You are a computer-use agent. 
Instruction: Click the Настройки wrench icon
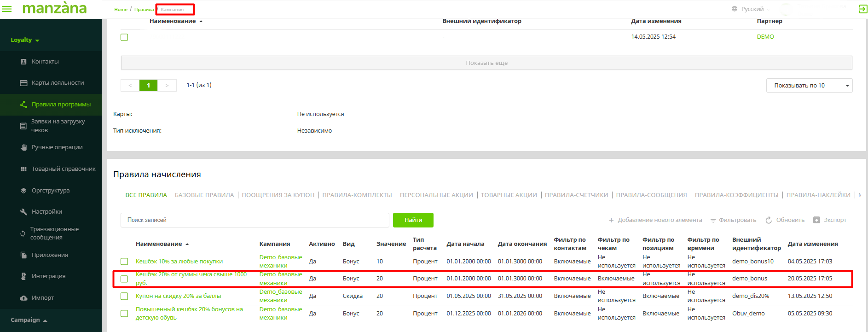[x=23, y=212]
